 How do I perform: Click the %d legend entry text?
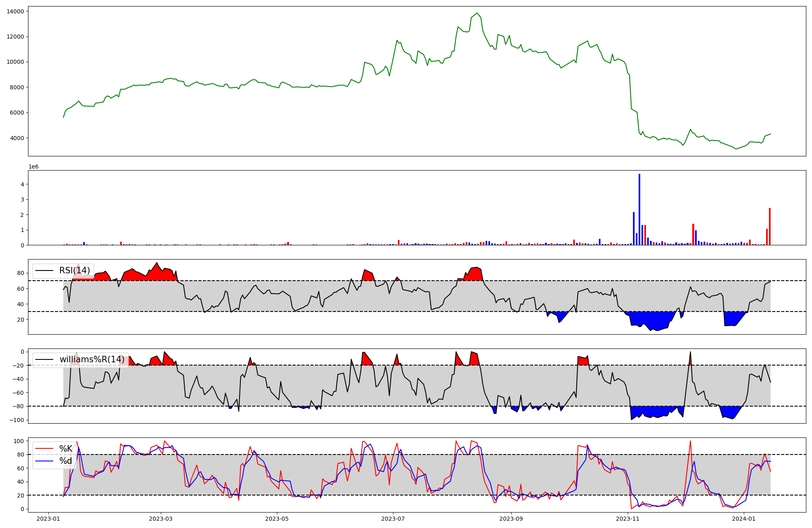(65, 461)
